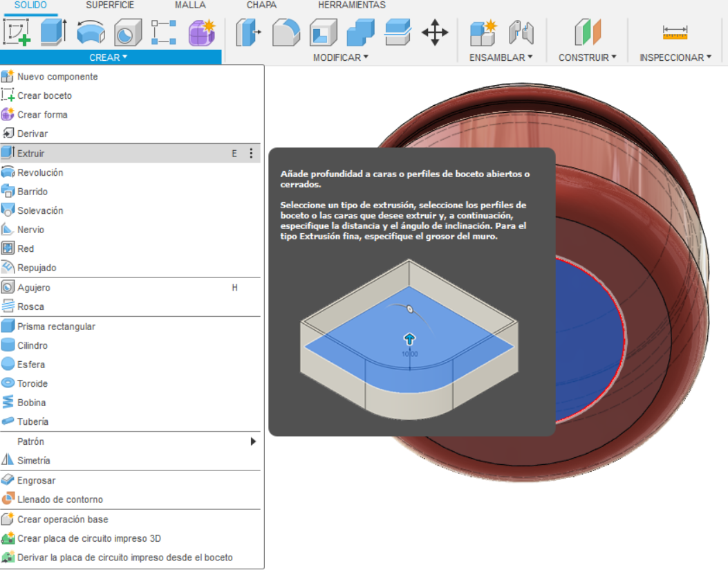Click the Rectangular Pattern toolbar icon

click(x=164, y=32)
